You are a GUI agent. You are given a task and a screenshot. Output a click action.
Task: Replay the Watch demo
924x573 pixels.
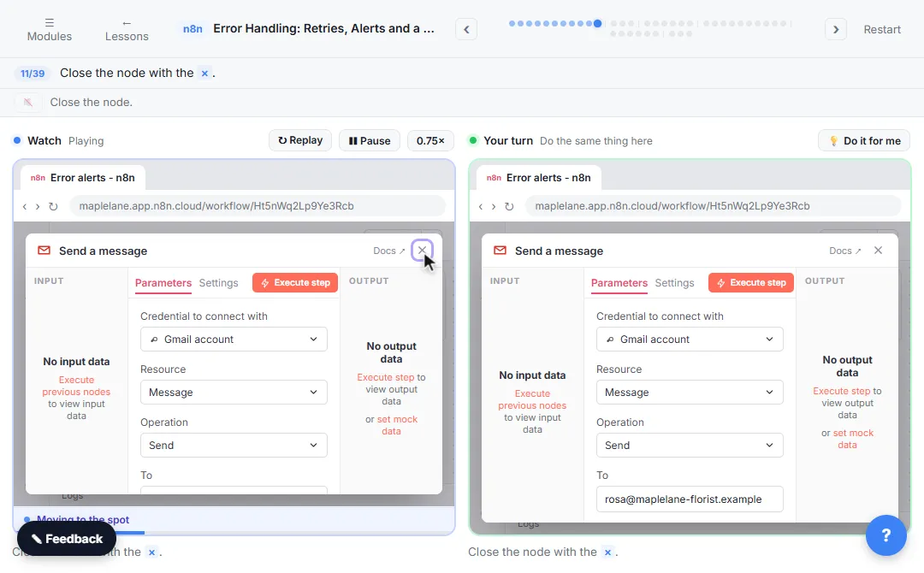[x=300, y=140]
